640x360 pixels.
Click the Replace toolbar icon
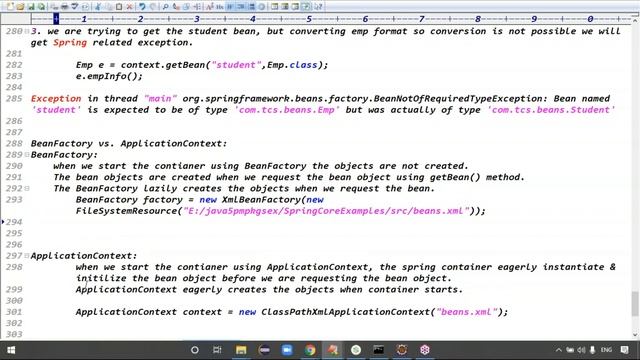pyautogui.click(x=176, y=7)
